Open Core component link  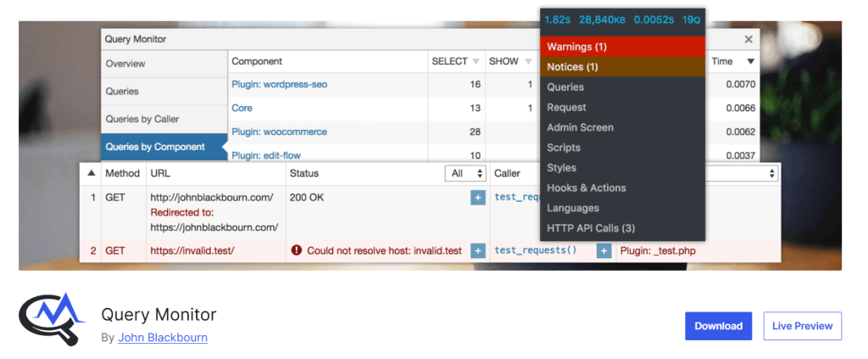click(242, 108)
